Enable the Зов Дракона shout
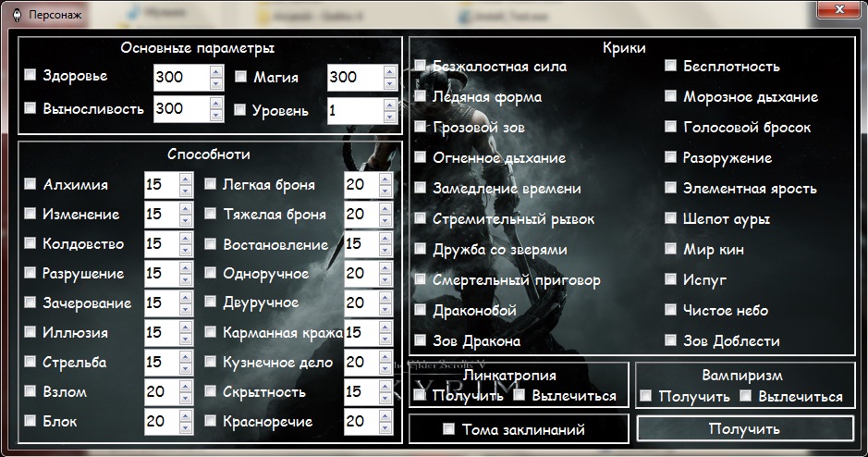Viewport: 868px width, 457px height. point(421,340)
